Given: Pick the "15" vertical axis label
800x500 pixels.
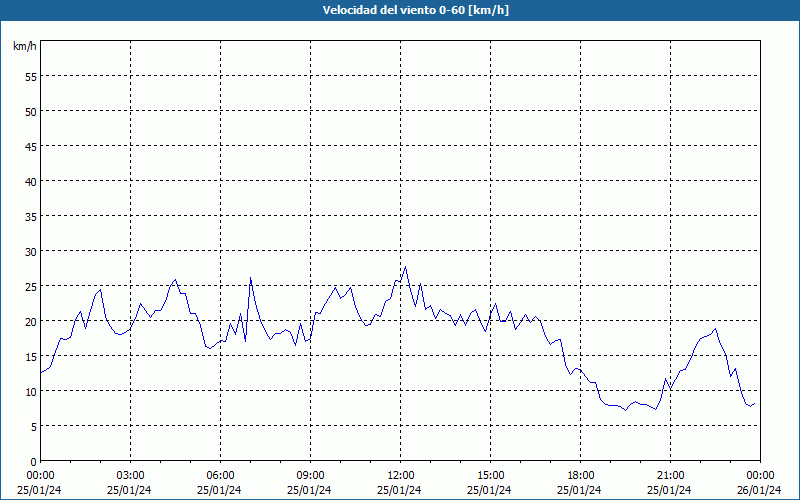Looking at the screenshot, I should [x=31, y=357].
